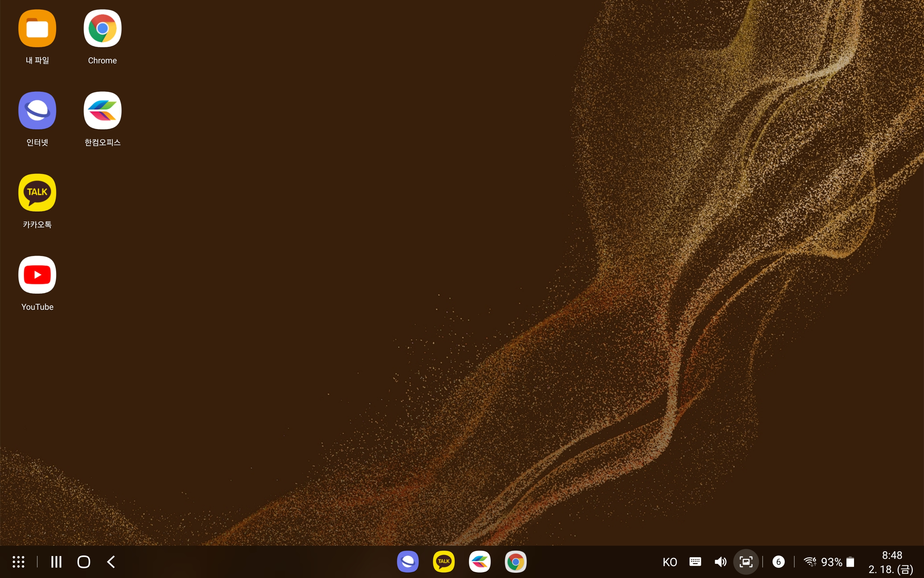This screenshot has width=924, height=578.
Task: Go back using the arrow button
Action: coord(111,562)
